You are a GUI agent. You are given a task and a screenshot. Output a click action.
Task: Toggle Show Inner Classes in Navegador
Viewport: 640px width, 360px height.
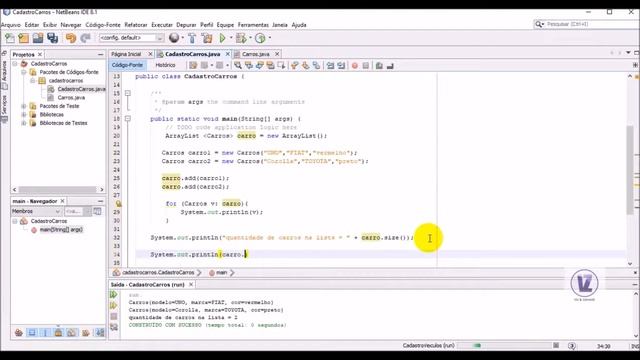[72, 333]
